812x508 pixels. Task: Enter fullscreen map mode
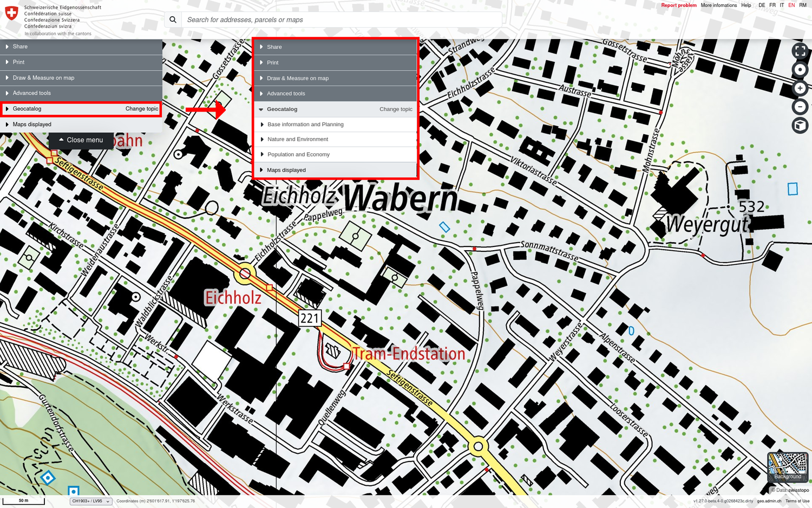pyautogui.click(x=800, y=51)
